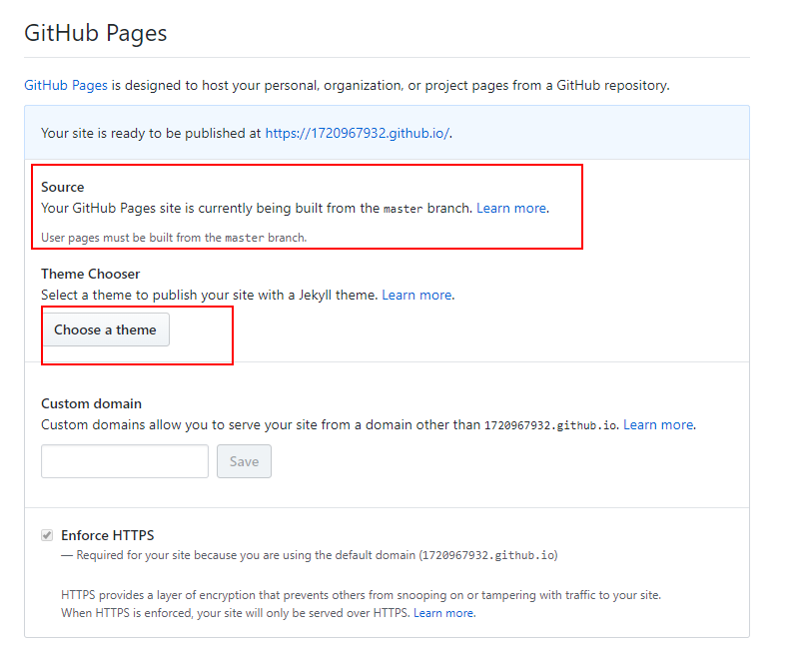This screenshot has width=812, height=649.
Task: Click the Enforce HTTPS label text
Action: [x=108, y=535]
